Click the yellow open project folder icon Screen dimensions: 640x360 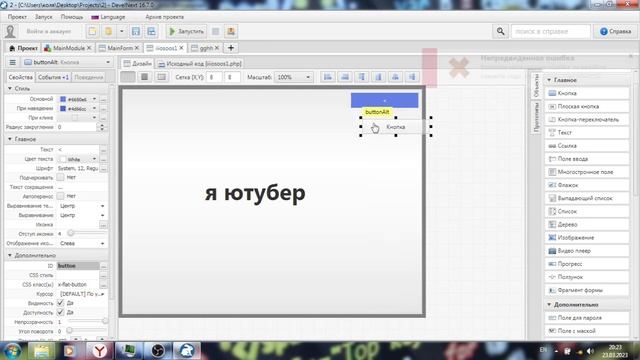pos(108,31)
